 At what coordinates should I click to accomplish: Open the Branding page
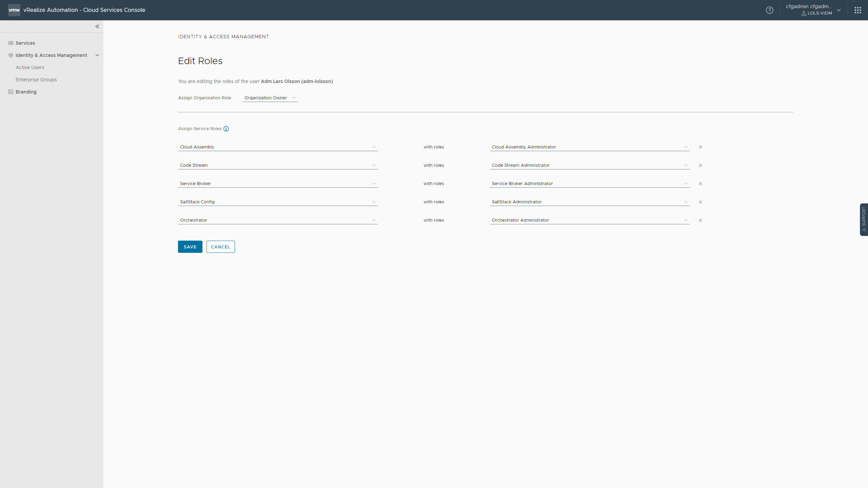26,92
